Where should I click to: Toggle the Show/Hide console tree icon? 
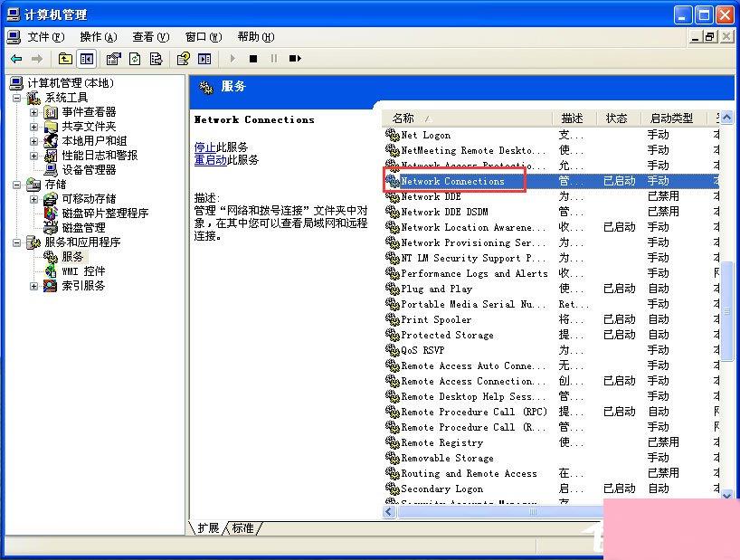87,59
